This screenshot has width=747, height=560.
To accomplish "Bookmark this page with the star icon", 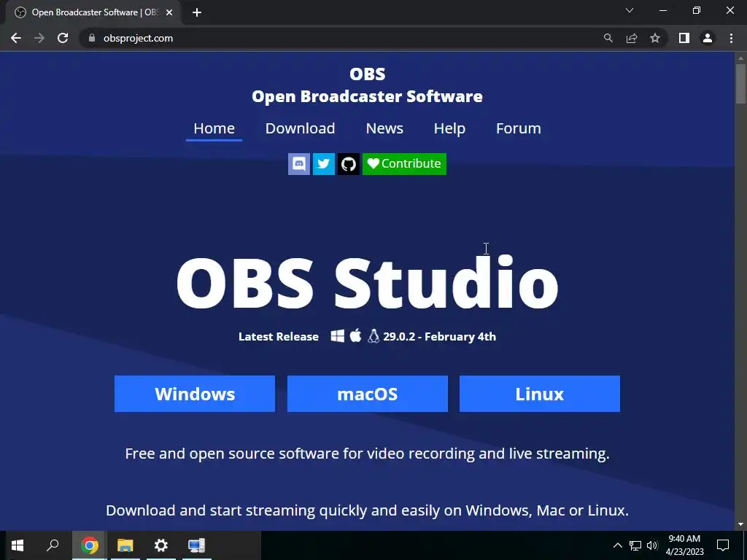I will [655, 38].
